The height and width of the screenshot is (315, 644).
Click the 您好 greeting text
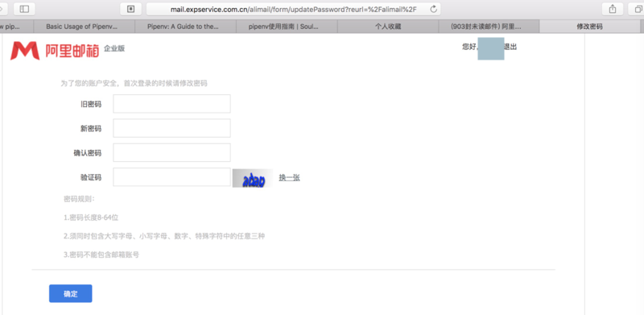469,47
